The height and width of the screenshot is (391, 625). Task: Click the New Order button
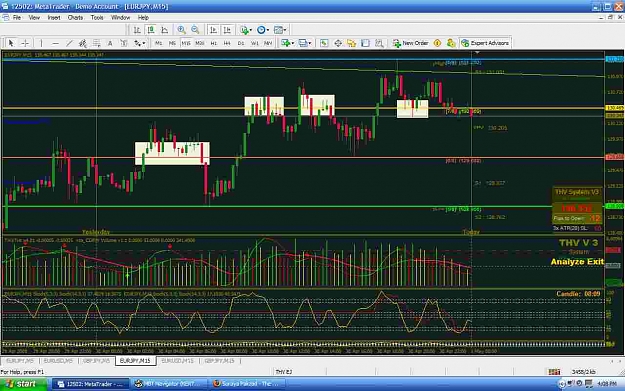410,43
